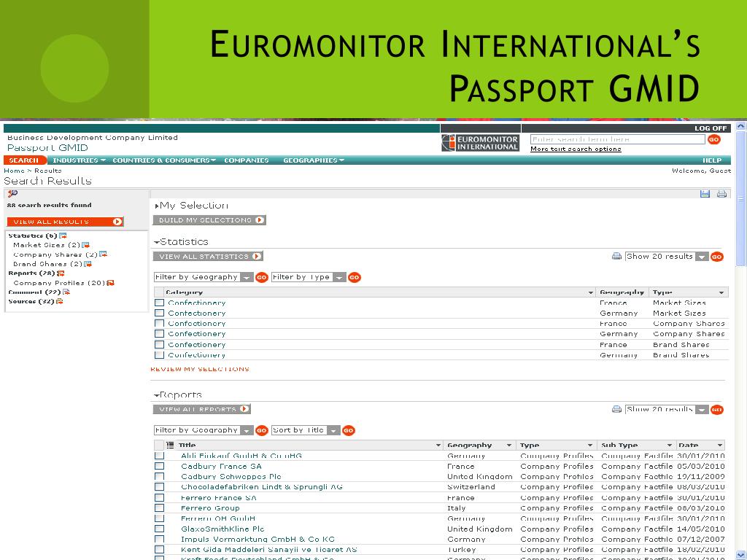
Task: Open the COUNTRIES & CONSUMERS menu
Action: click(x=164, y=160)
